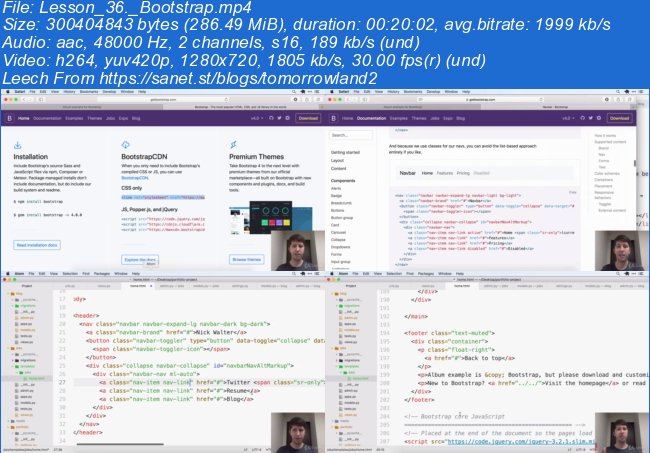Open GitHub icon in top-left frame navbar
The image size is (650, 453).
271,118
